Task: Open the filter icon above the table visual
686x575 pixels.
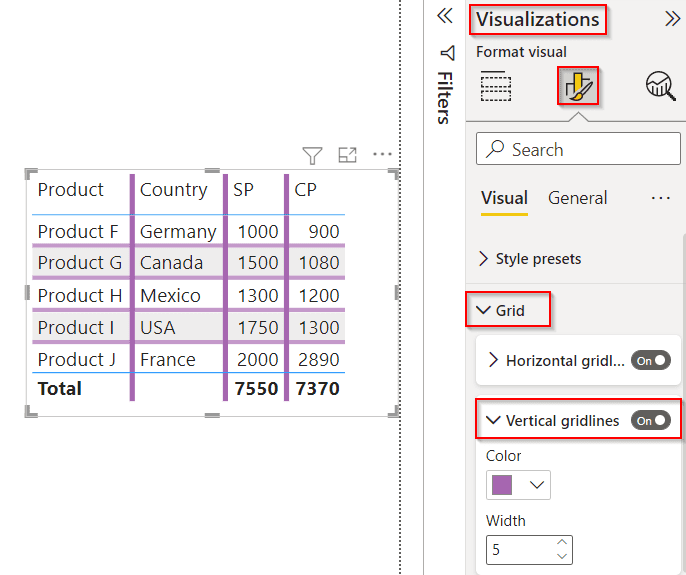Action: click(312, 155)
